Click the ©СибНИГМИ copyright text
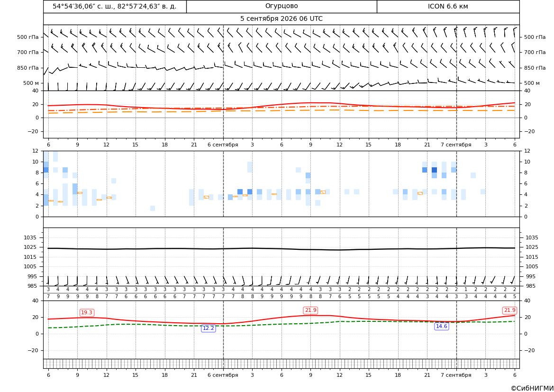This screenshot has height=392, width=554. 532,388
